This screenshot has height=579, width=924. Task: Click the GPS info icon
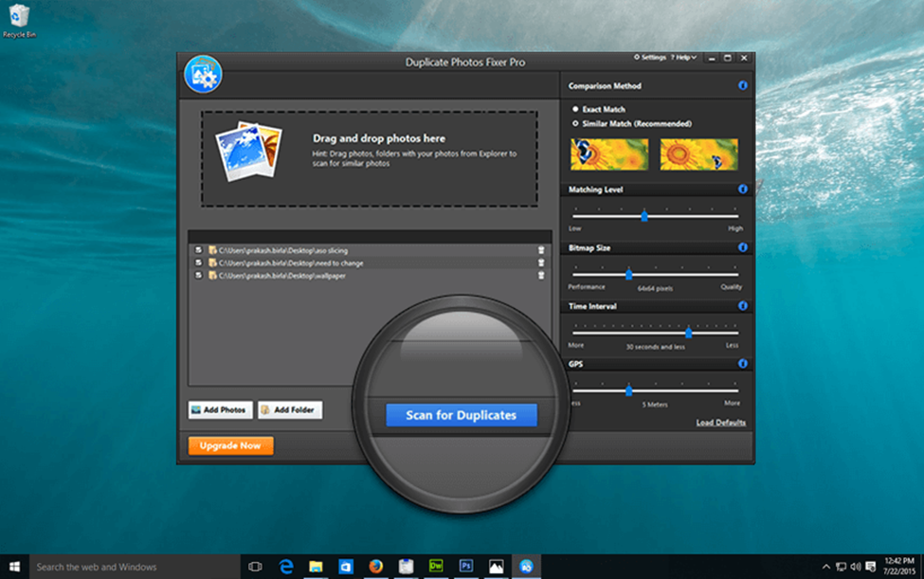[742, 364]
